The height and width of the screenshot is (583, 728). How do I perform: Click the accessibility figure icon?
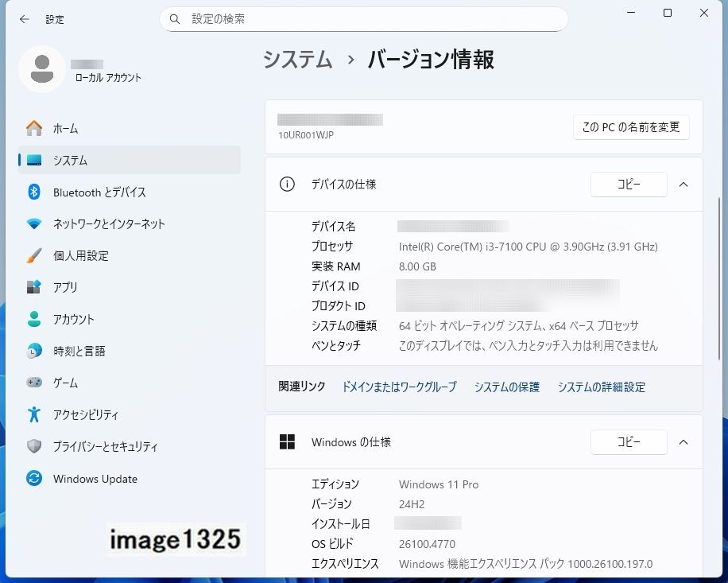[34, 414]
